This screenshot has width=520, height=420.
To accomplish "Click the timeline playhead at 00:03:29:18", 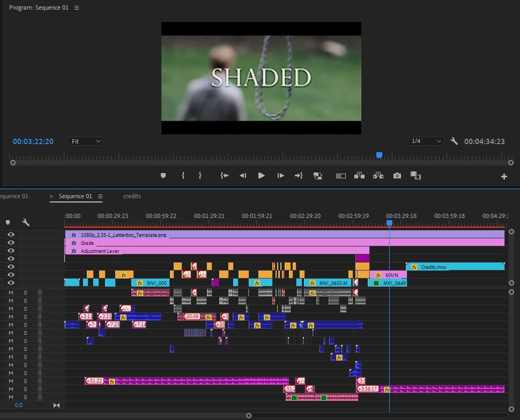I will tap(389, 223).
